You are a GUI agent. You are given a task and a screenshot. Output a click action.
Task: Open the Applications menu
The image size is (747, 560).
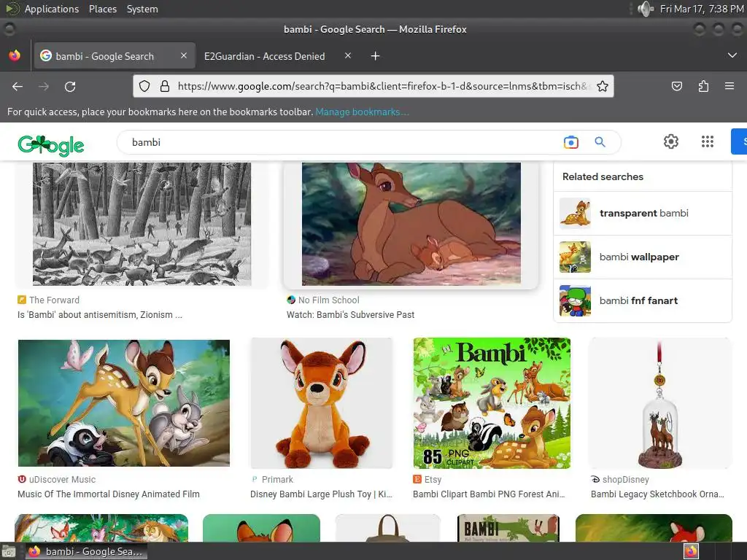[x=52, y=9]
